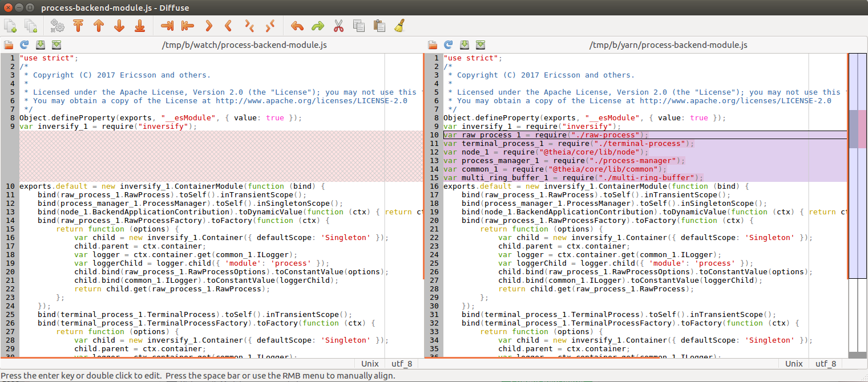Click left pane line 9 requiring "inversify"
The height and width of the screenshot is (382, 868).
click(221, 127)
